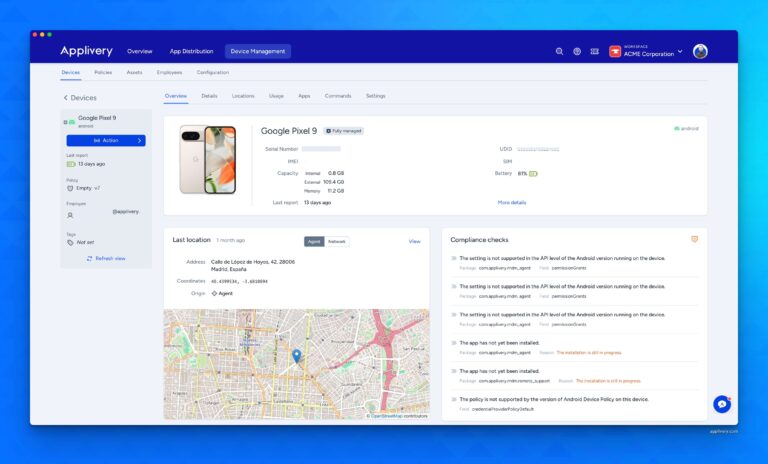The height and width of the screenshot is (464, 768).
Task: Click the blue map location pin
Action: 296,355
